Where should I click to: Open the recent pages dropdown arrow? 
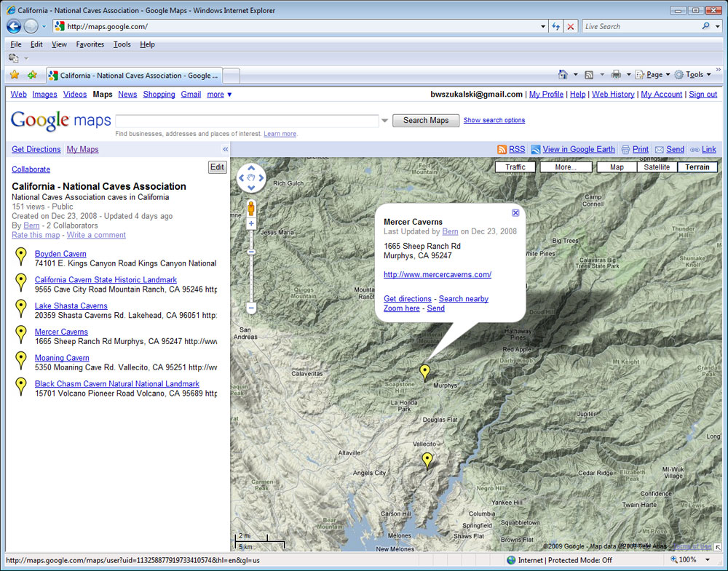[44, 26]
